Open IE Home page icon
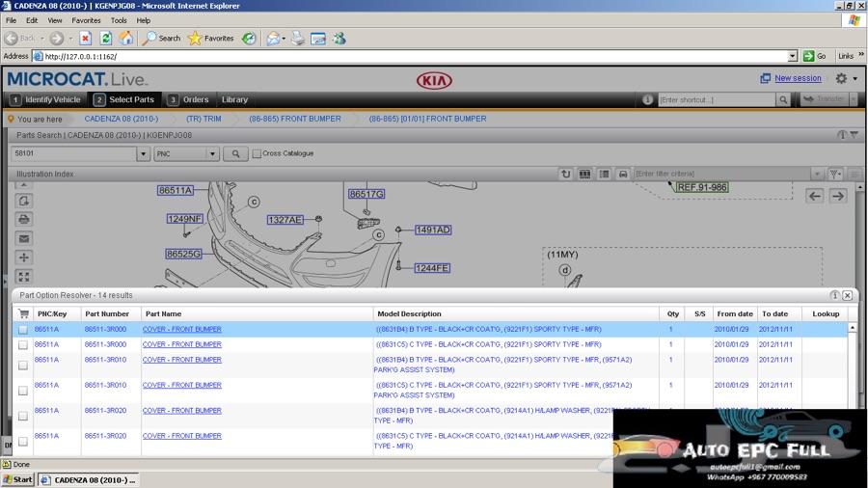The image size is (868, 488). pyautogui.click(x=126, y=39)
